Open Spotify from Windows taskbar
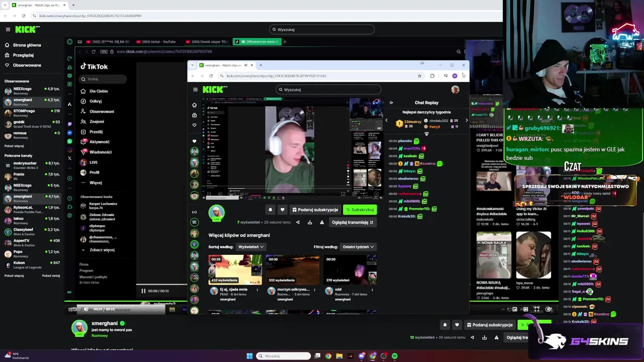644x362 pixels. (394, 356)
